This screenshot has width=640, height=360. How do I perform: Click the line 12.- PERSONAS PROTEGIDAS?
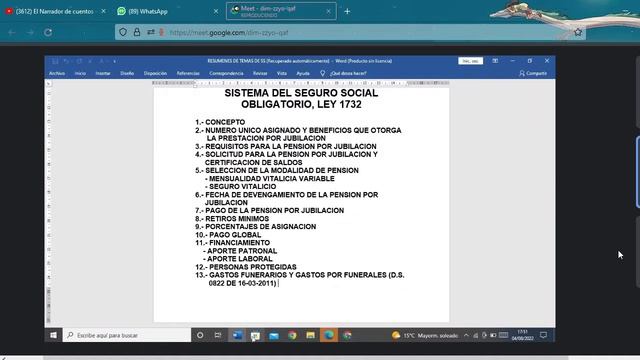click(x=246, y=267)
